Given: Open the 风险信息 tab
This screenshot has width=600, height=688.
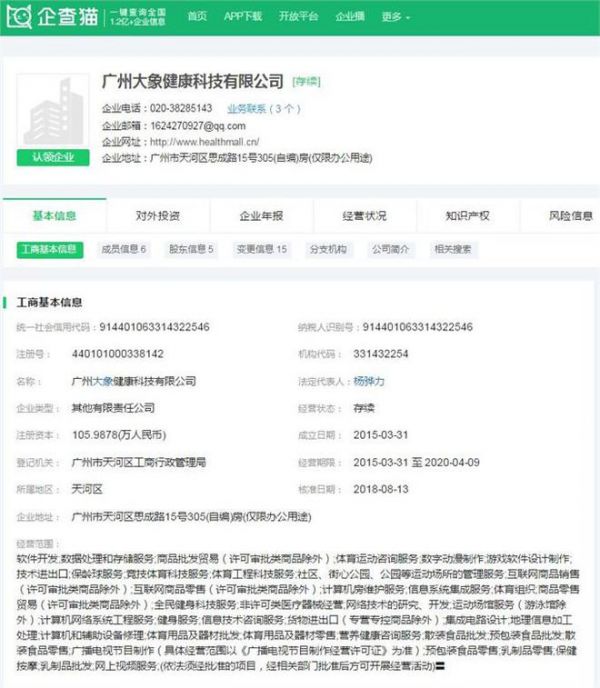Looking at the screenshot, I should (571, 215).
